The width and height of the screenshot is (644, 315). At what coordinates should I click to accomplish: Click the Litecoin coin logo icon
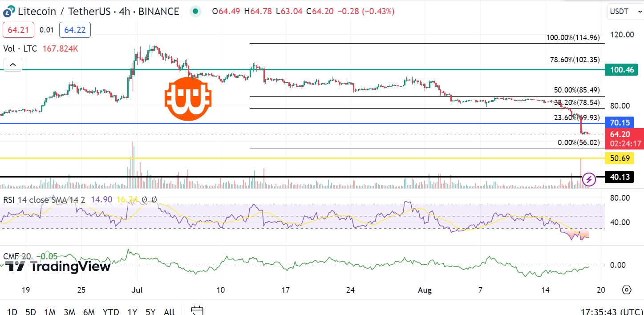[8, 11]
